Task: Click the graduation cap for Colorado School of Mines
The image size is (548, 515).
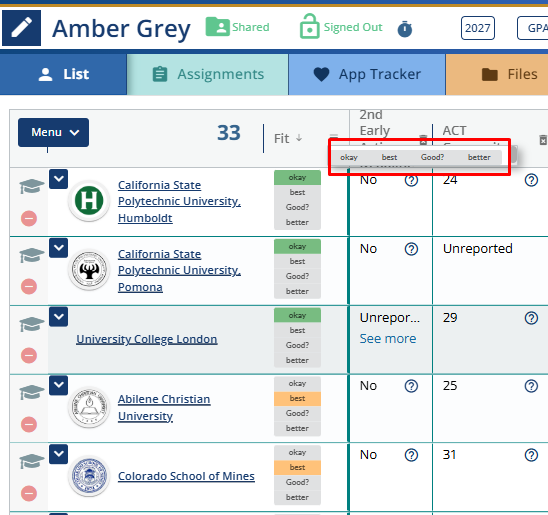Action: click(32, 461)
